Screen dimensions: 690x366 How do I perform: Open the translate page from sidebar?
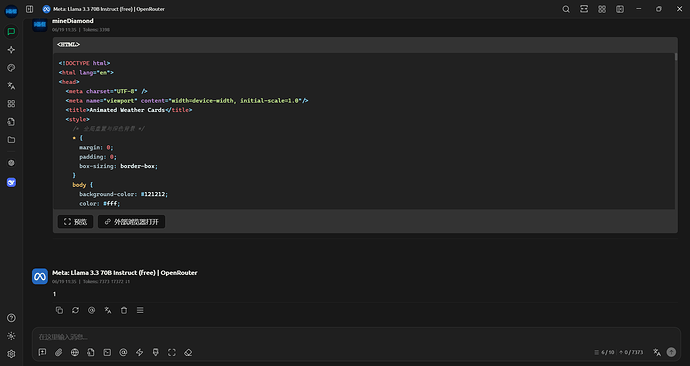click(11, 86)
